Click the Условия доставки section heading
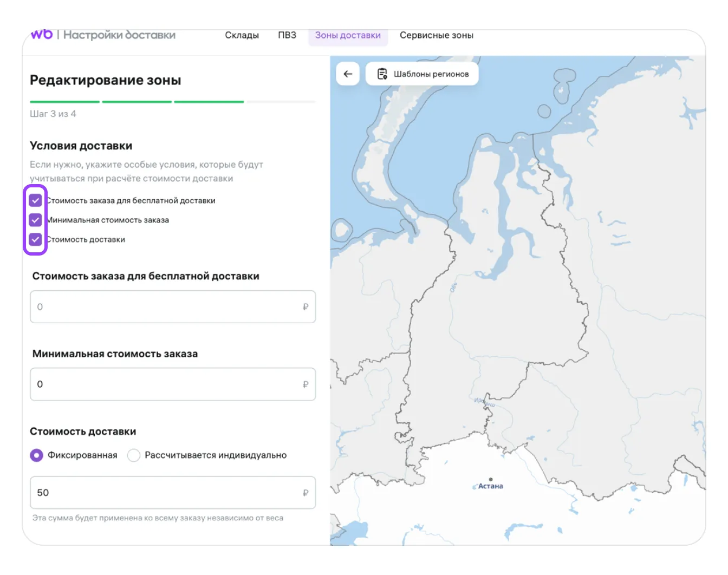The height and width of the screenshot is (575, 728). [x=81, y=146]
